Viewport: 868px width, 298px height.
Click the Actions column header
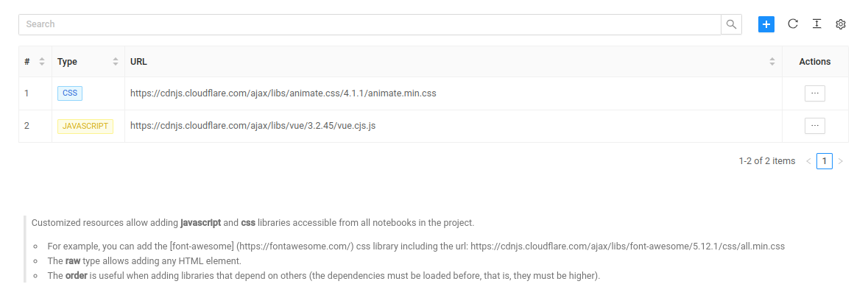pyautogui.click(x=815, y=62)
